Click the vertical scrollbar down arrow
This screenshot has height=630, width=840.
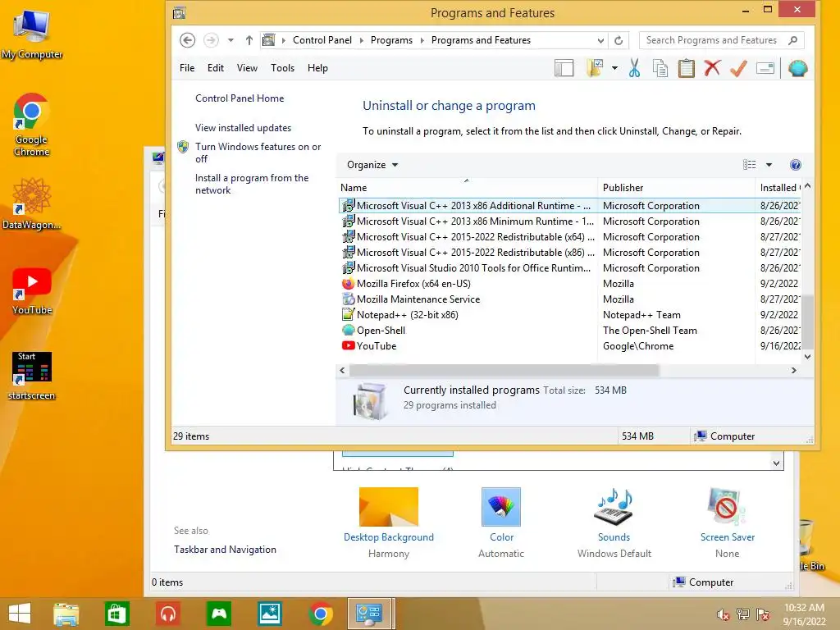coord(807,357)
